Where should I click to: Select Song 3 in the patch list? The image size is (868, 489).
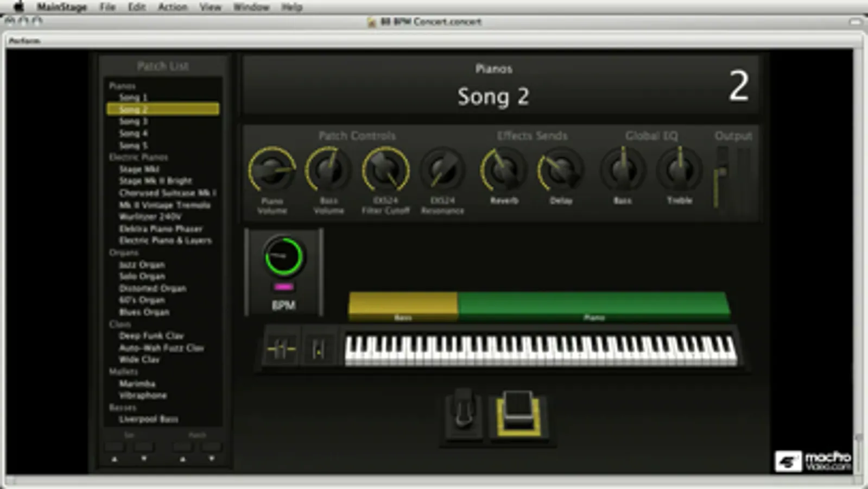coord(134,121)
